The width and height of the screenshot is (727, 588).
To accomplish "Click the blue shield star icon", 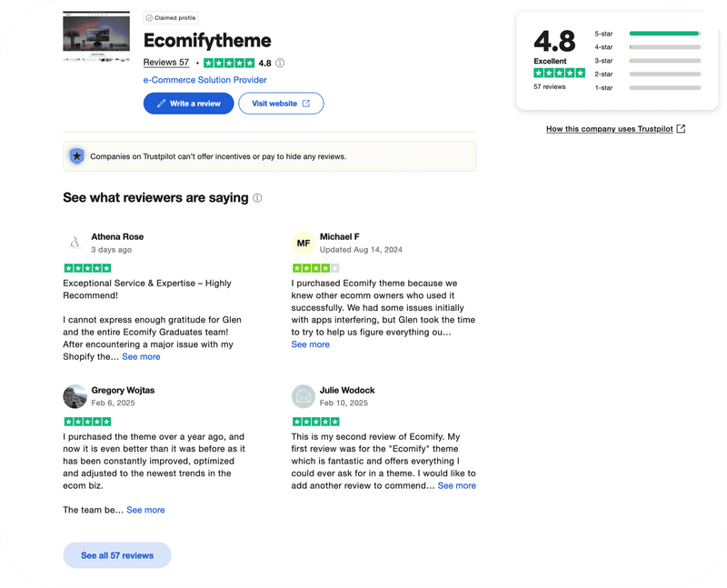I will (x=77, y=156).
